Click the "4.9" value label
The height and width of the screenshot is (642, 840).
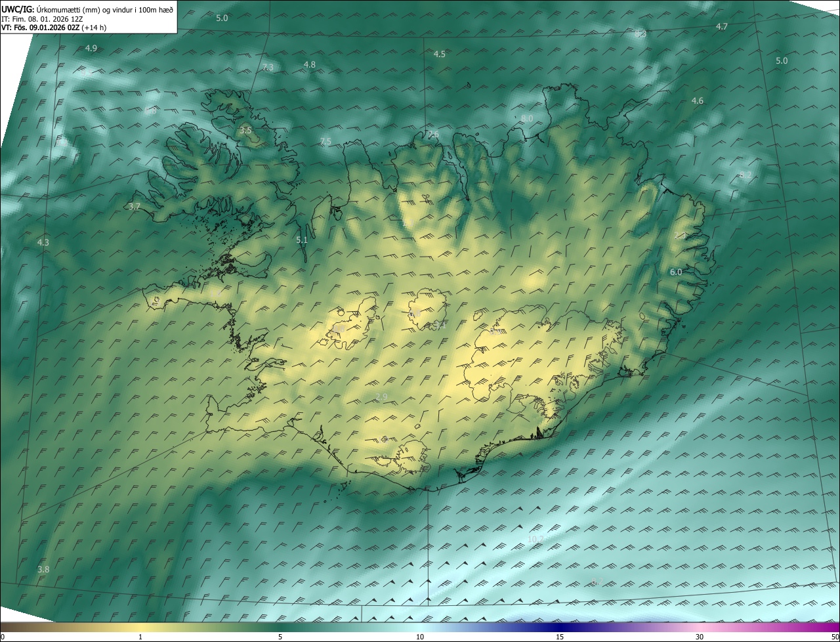click(91, 49)
